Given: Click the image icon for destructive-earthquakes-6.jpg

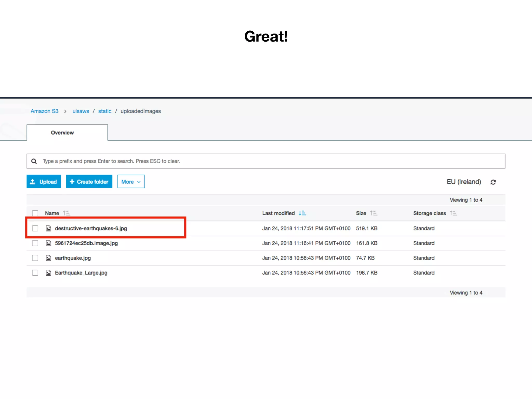Looking at the screenshot, I should coord(48,228).
